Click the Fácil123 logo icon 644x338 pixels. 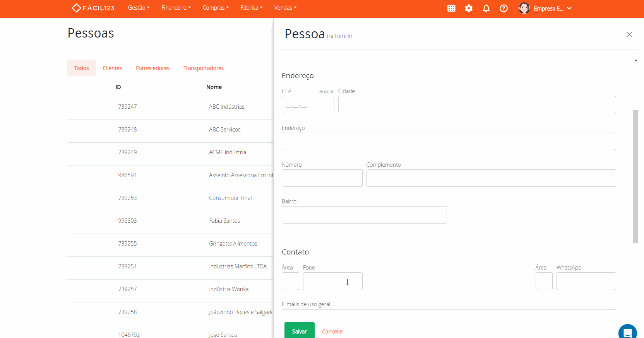coord(76,8)
